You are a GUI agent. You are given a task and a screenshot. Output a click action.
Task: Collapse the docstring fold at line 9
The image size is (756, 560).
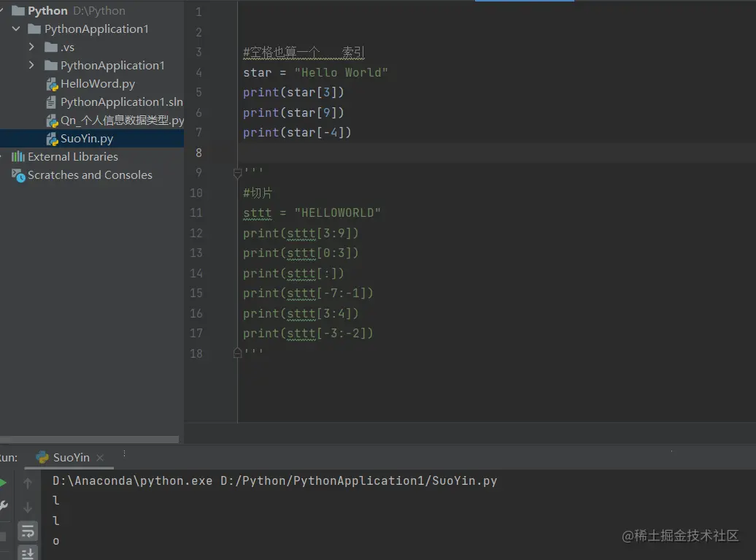(x=237, y=172)
